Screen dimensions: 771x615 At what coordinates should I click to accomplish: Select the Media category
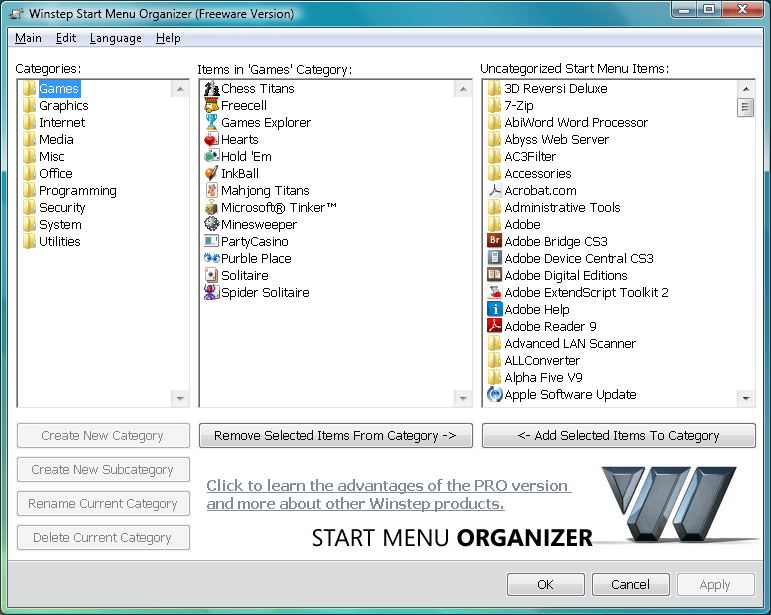coord(56,140)
